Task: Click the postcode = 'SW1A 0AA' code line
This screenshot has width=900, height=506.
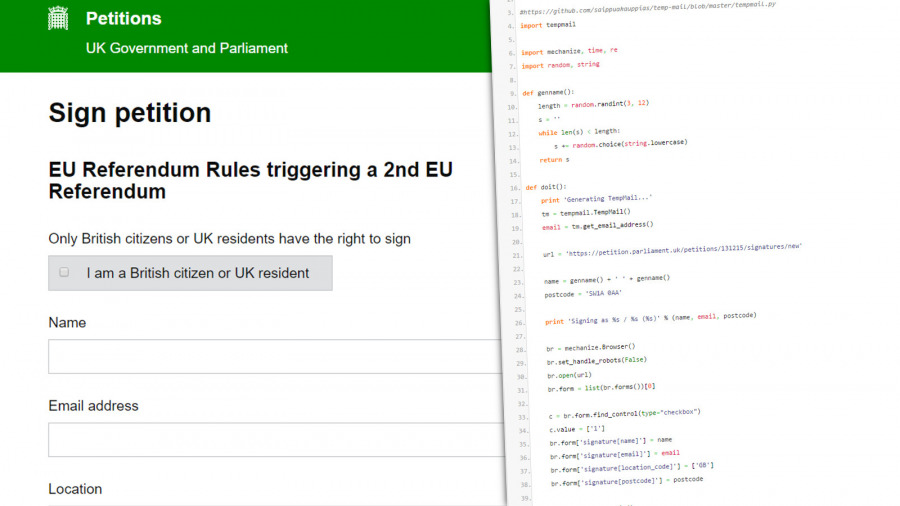Action: click(x=583, y=294)
